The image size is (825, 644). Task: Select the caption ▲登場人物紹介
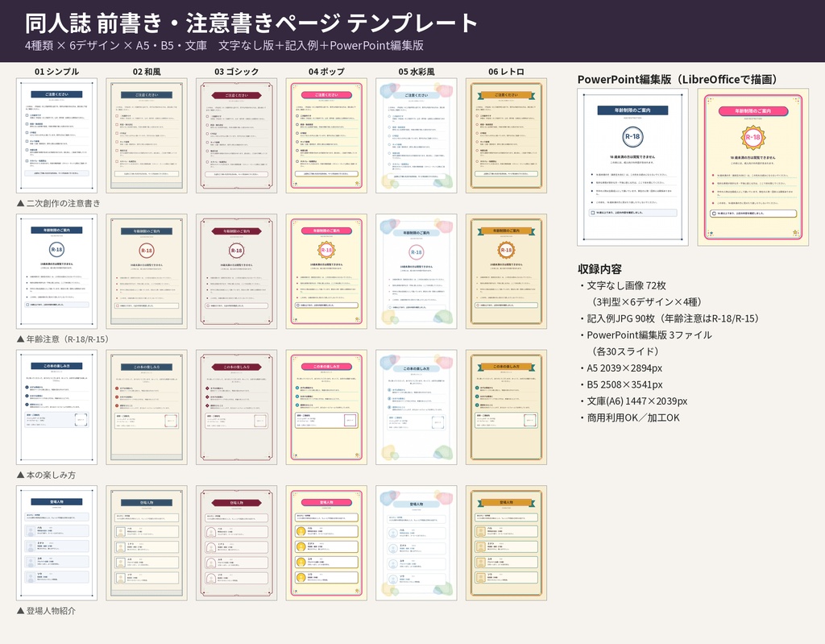tap(46, 611)
